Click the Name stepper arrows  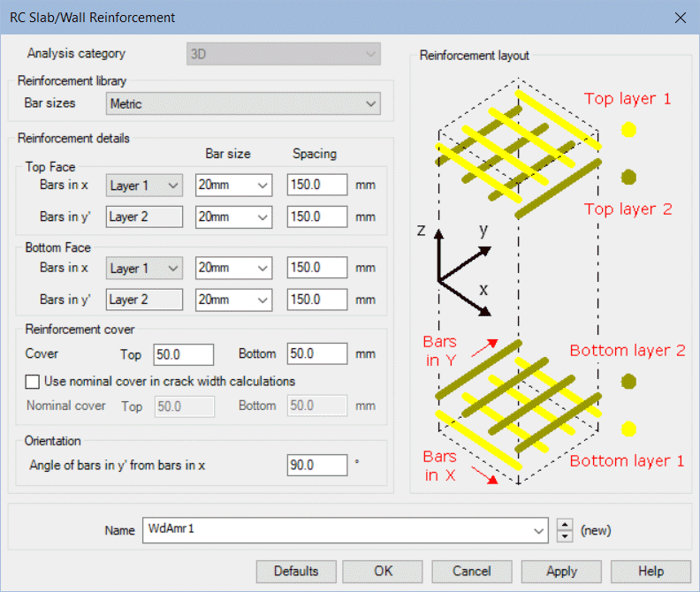click(566, 531)
